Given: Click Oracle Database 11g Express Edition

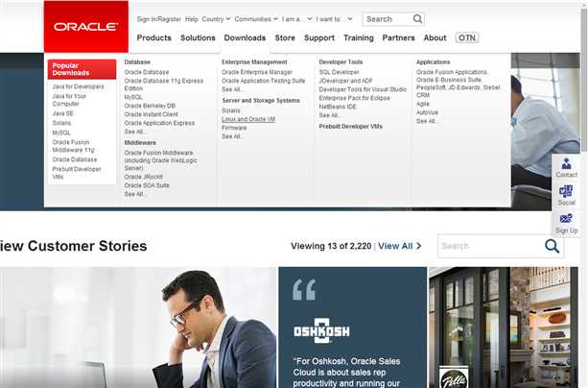Looking at the screenshot, I should click(163, 85).
